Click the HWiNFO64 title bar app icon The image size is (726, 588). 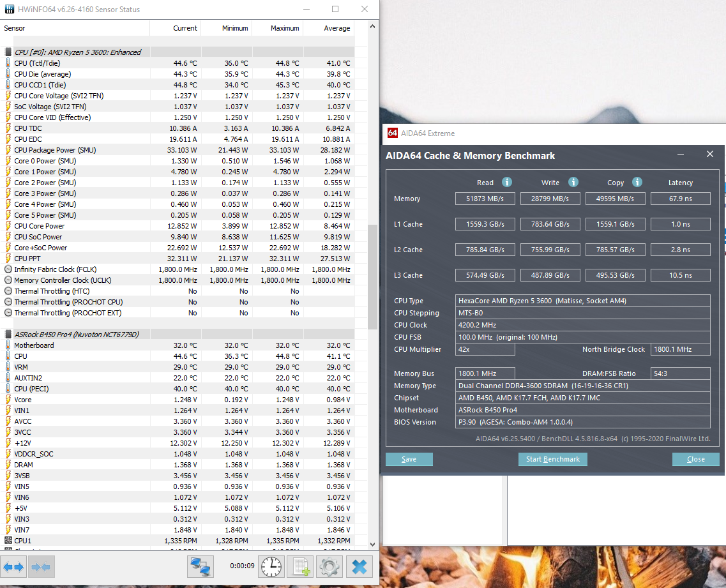(10, 10)
